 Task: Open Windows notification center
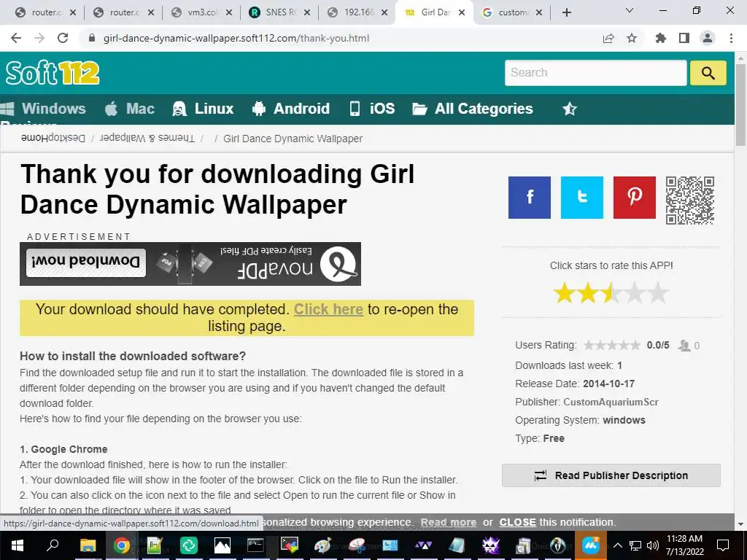723,545
